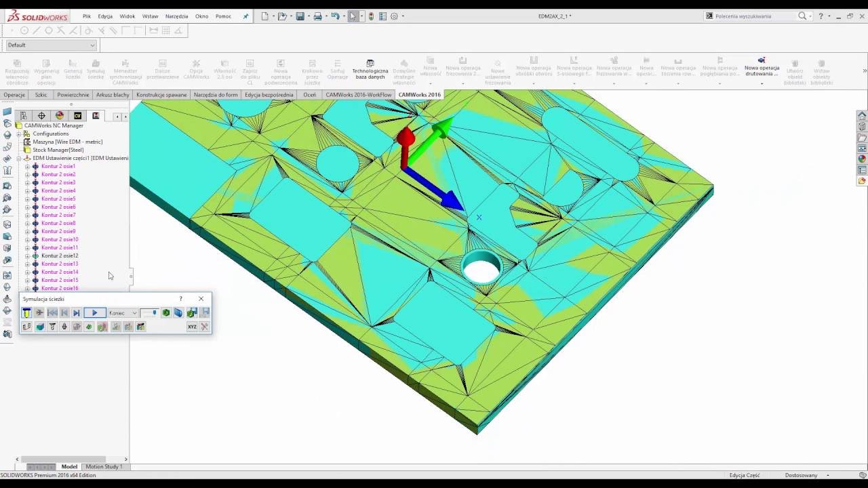Switch to the Arkusz blachy tab
This screenshot has width=868, height=488.
click(113, 95)
